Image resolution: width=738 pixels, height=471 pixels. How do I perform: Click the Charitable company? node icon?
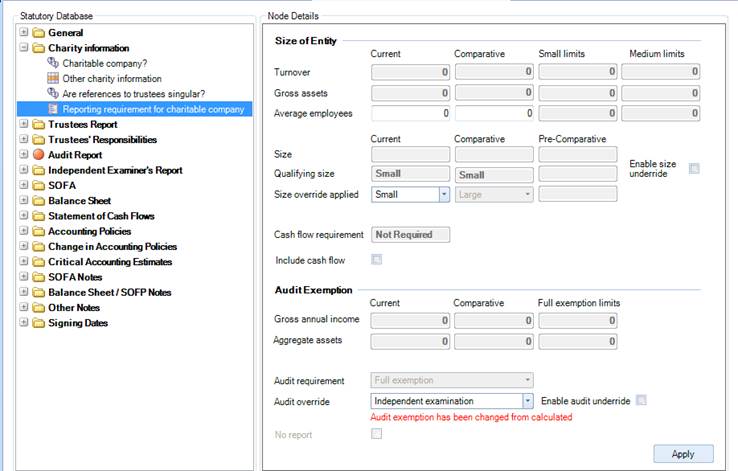pos(53,63)
